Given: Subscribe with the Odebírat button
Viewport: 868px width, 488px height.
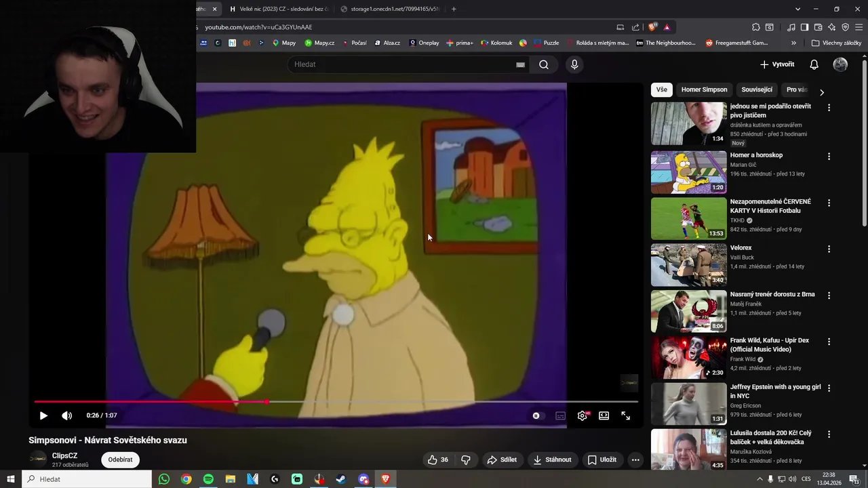Looking at the screenshot, I should [x=120, y=460].
